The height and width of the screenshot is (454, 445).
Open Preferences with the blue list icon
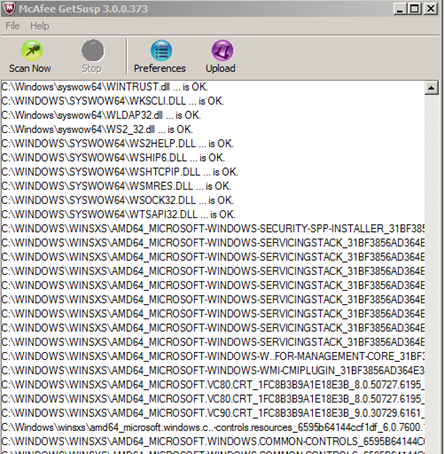(x=161, y=50)
